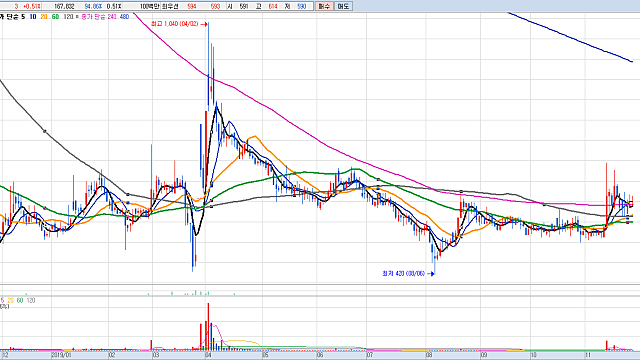Select the 11 month label on the time axis
The width and height of the screenshot is (640, 360).
(588, 355)
